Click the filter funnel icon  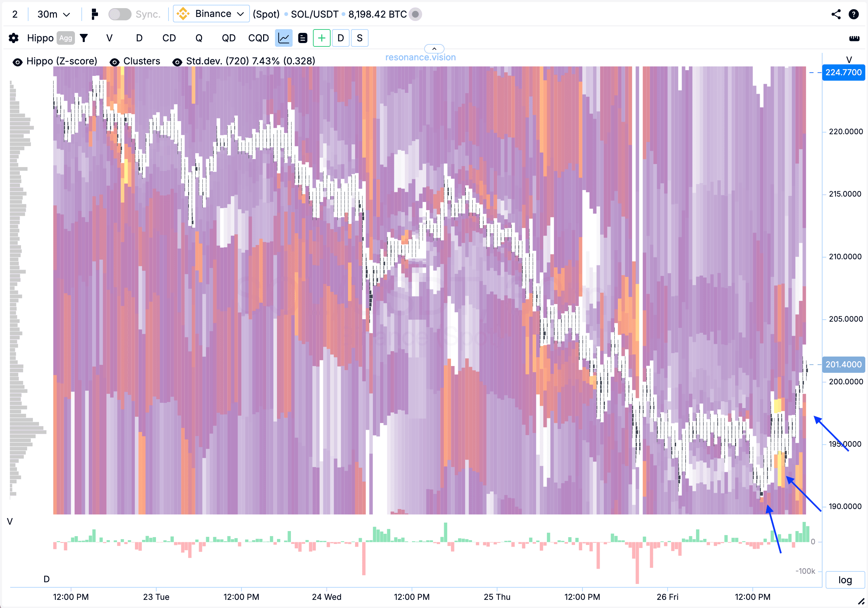(84, 38)
